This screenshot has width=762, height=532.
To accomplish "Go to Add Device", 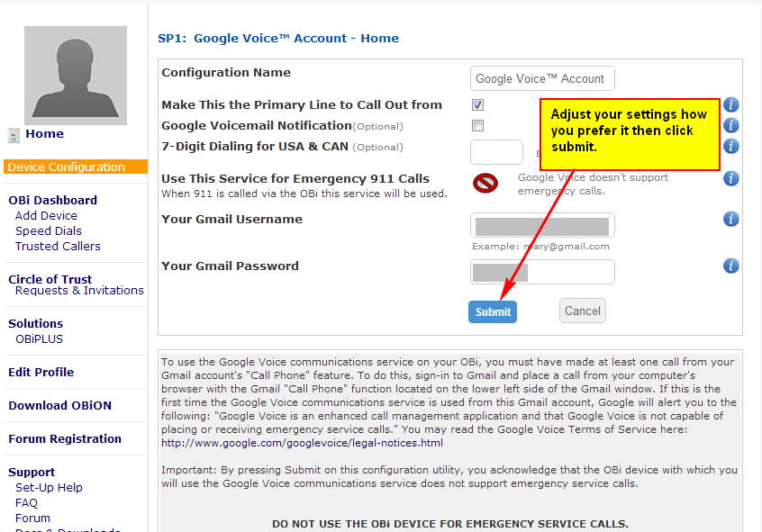I will point(46,216).
